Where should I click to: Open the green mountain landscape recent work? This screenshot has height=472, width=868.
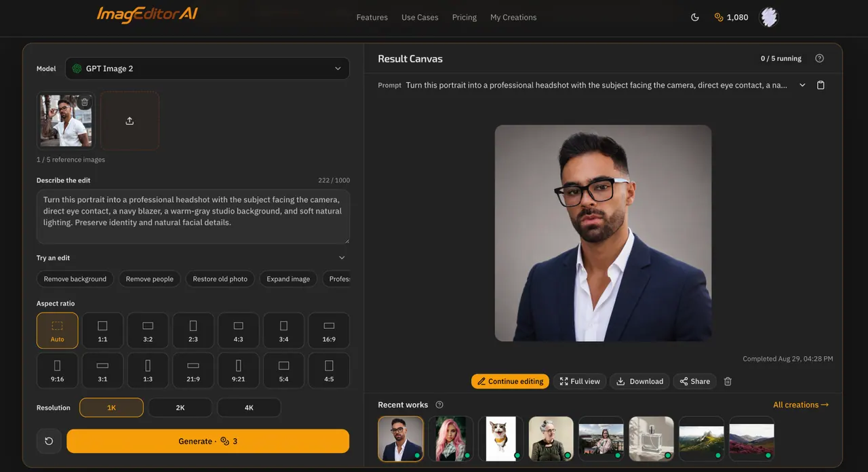[702, 439]
